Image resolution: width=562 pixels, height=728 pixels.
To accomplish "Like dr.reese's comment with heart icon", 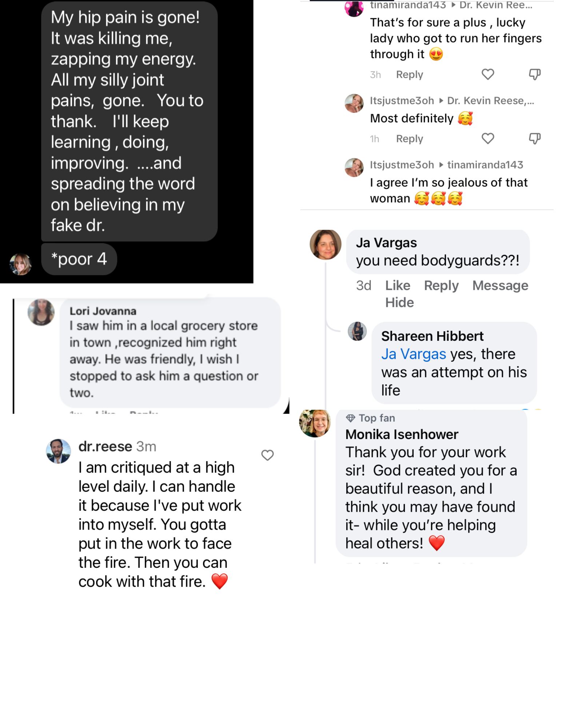I will click(267, 455).
